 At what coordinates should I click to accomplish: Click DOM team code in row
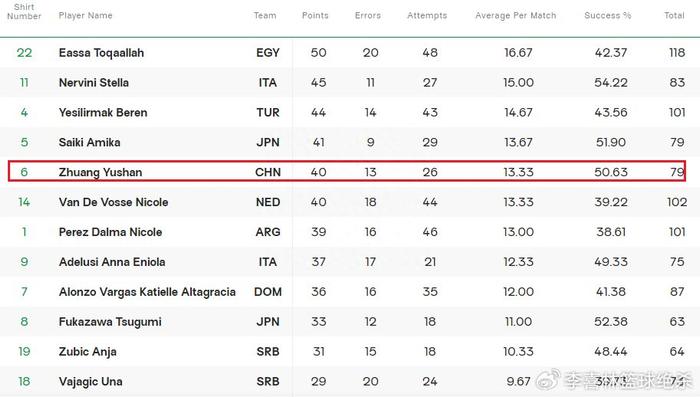pos(268,292)
